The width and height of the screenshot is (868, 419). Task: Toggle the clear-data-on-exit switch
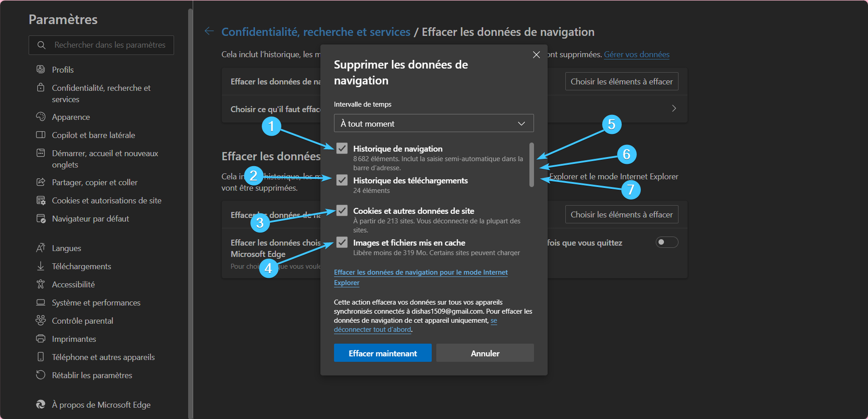667,242
